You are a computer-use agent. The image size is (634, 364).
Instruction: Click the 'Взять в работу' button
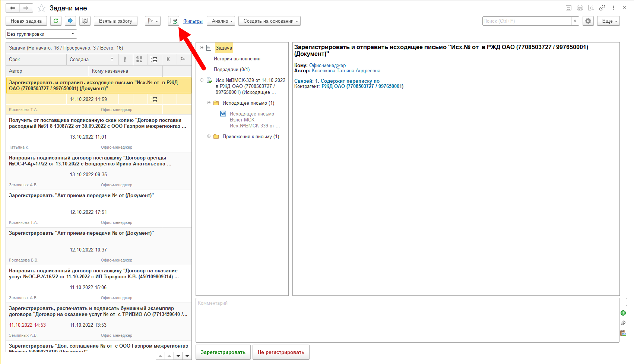pyautogui.click(x=115, y=21)
